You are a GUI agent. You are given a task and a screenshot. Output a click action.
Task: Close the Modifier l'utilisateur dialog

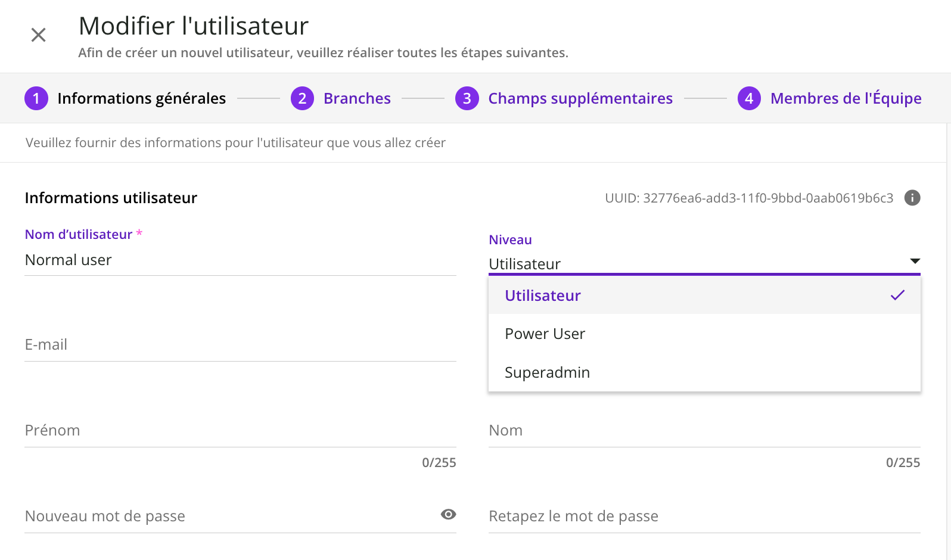(x=39, y=35)
